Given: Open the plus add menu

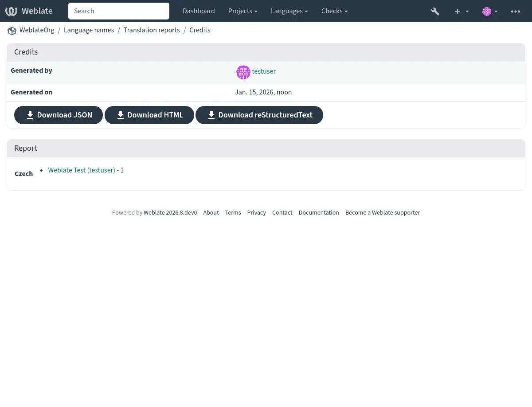Looking at the screenshot, I should click(462, 12).
